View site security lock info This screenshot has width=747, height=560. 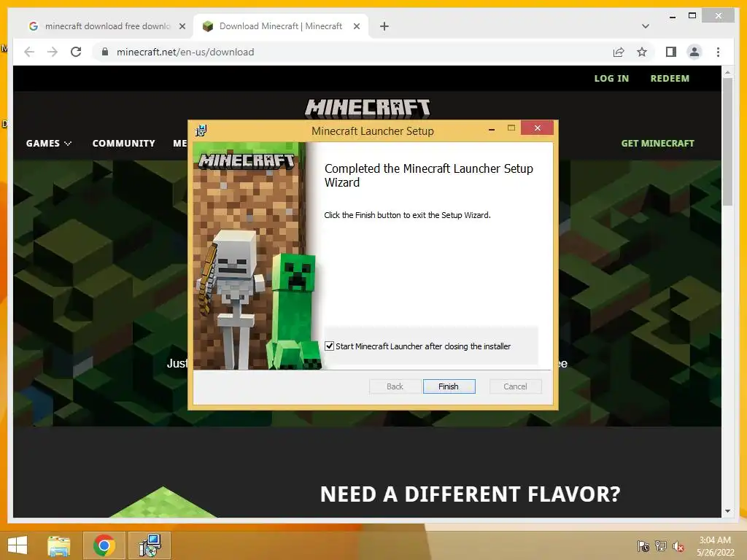(105, 52)
